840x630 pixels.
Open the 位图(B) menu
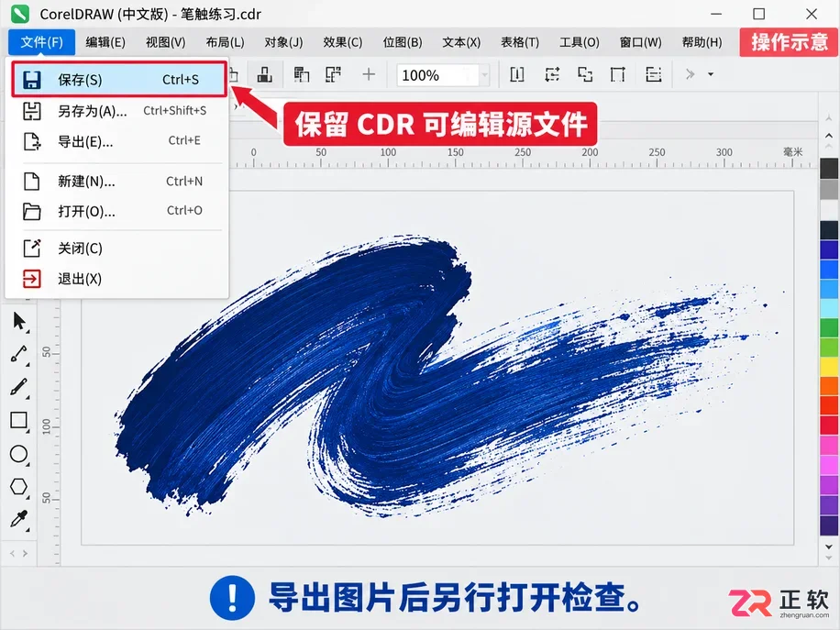coord(403,42)
